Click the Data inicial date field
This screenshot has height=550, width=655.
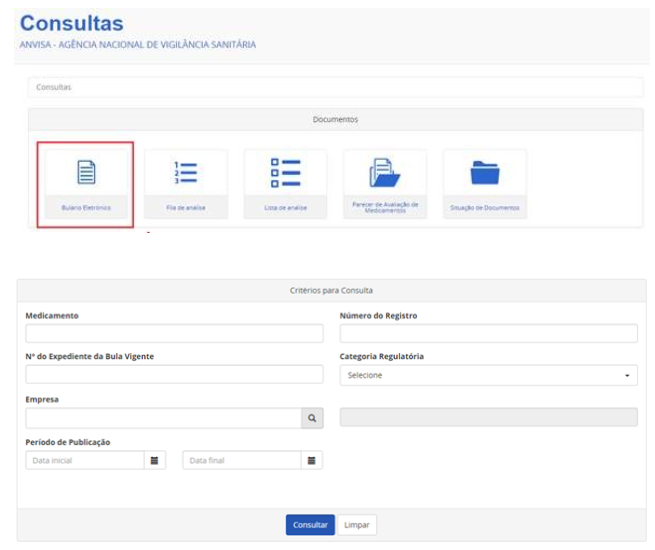pyautogui.click(x=85, y=460)
